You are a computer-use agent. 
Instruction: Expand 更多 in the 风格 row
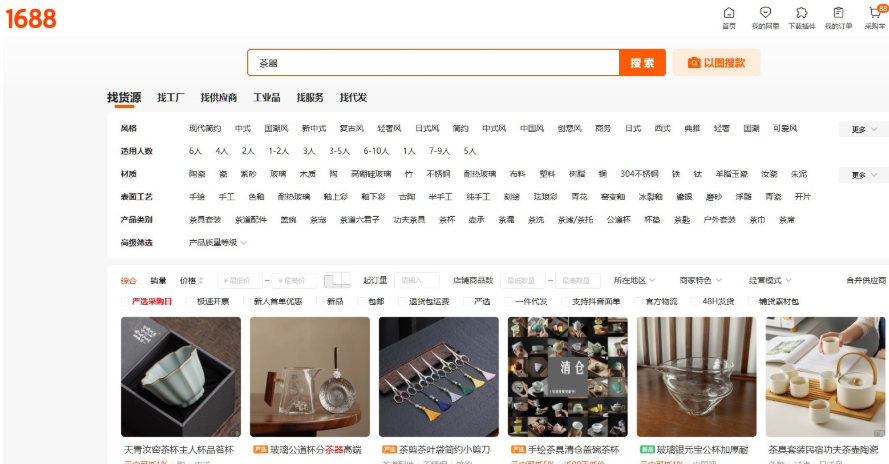click(863, 129)
